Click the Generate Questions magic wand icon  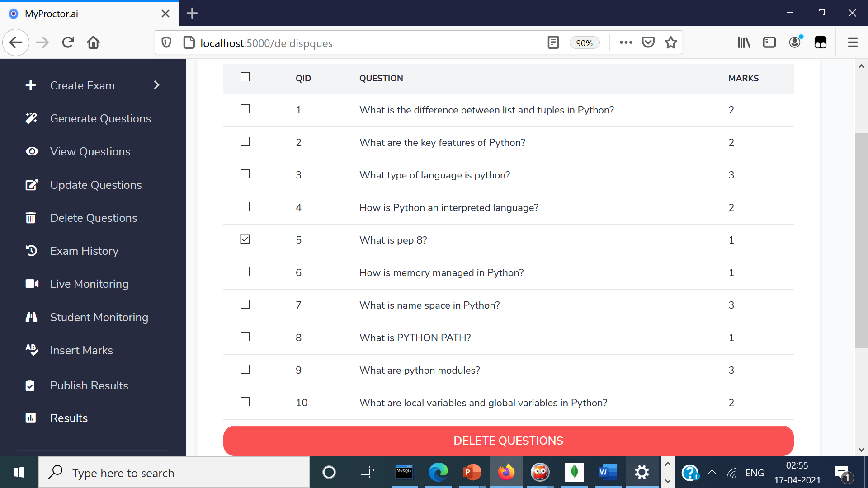point(31,118)
